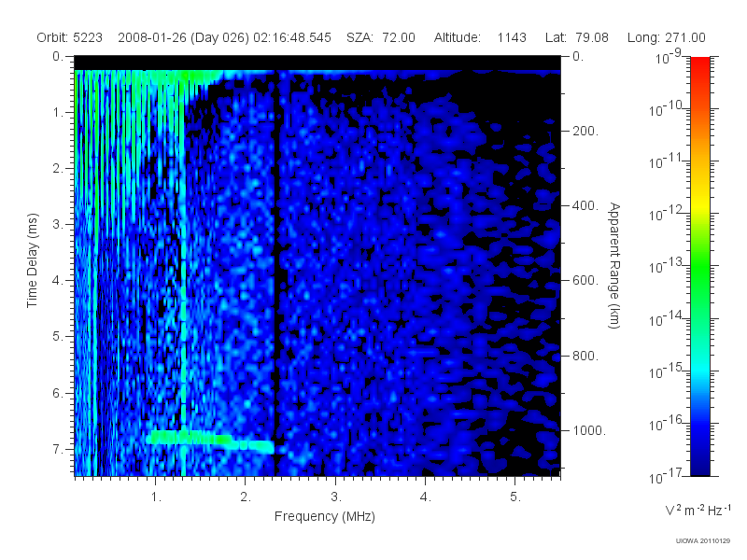Click the 'Frequency (MHz)' axis label

coord(325,516)
